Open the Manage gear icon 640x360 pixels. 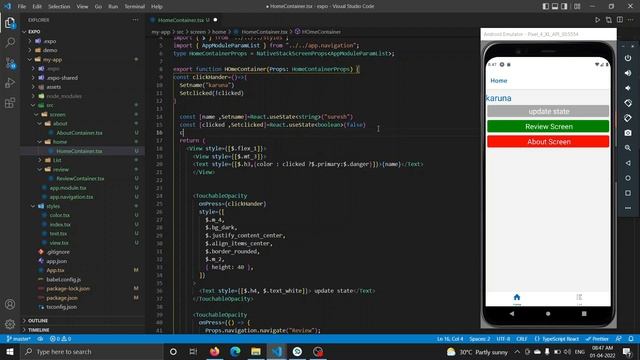(10, 324)
